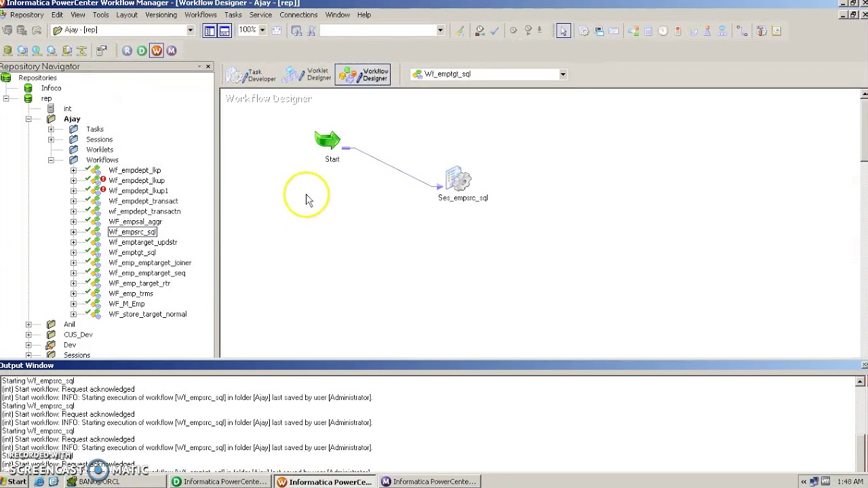The height and width of the screenshot is (488, 868).
Task: Click the pencil edit workflow toolbar icon
Action: [x=460, y=30]
